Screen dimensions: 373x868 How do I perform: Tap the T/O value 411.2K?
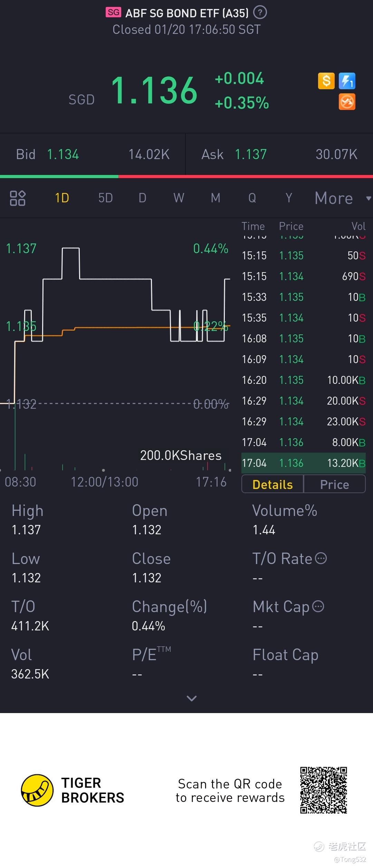point(30,626)
